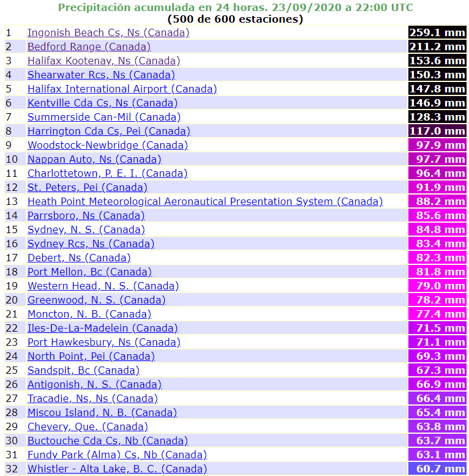Viewport: 469px width, 476px height.
Task: Click Chevery, Que. (Canada) station link
Action: [x=88, y=426]
